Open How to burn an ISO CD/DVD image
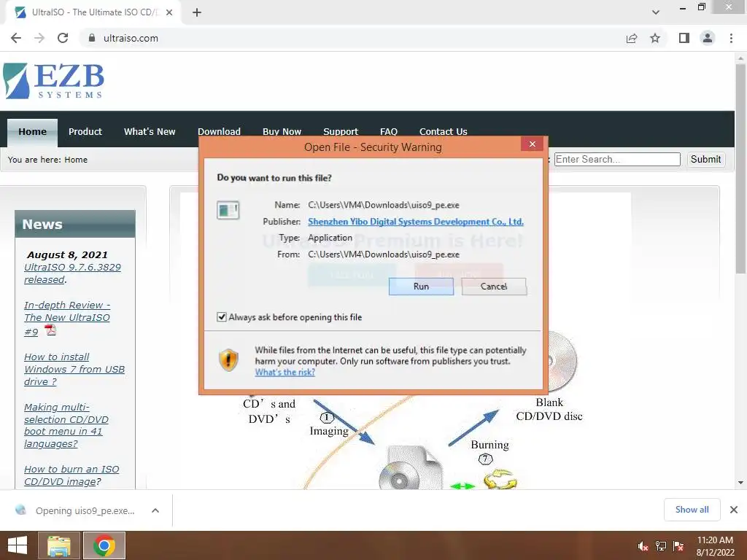 click(x=71, y=475)
